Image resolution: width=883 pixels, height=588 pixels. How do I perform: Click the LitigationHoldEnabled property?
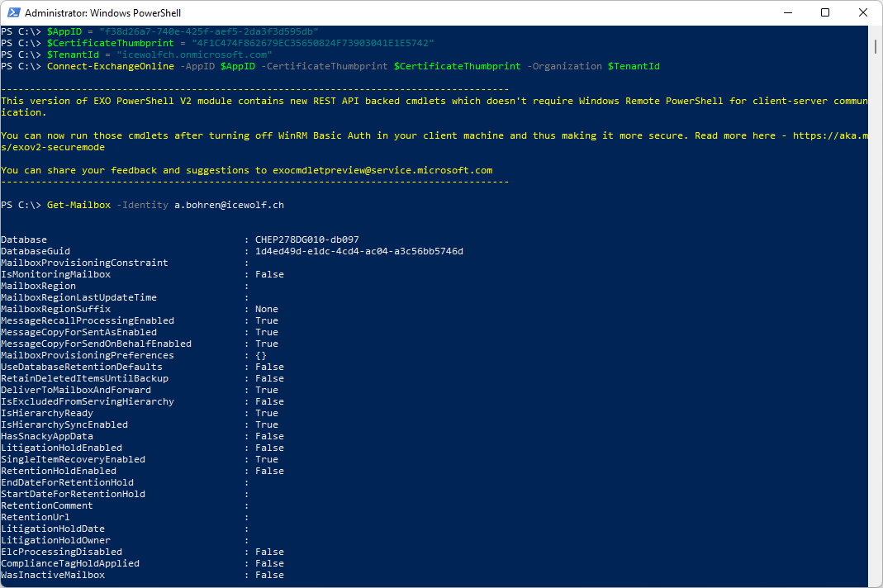click(x=61, y=448)
